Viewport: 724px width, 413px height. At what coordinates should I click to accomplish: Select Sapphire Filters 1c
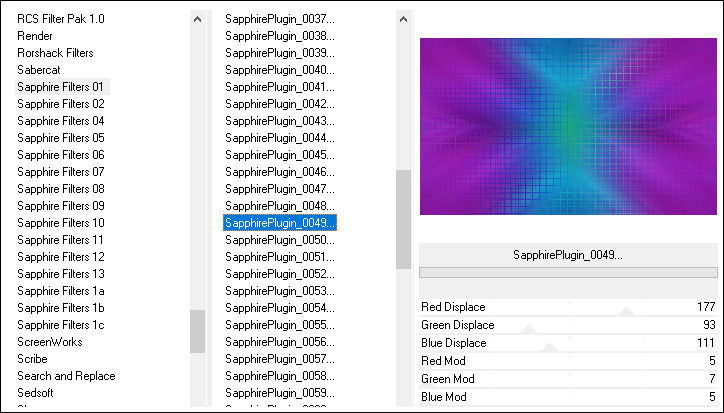click(x=60, y=325)
